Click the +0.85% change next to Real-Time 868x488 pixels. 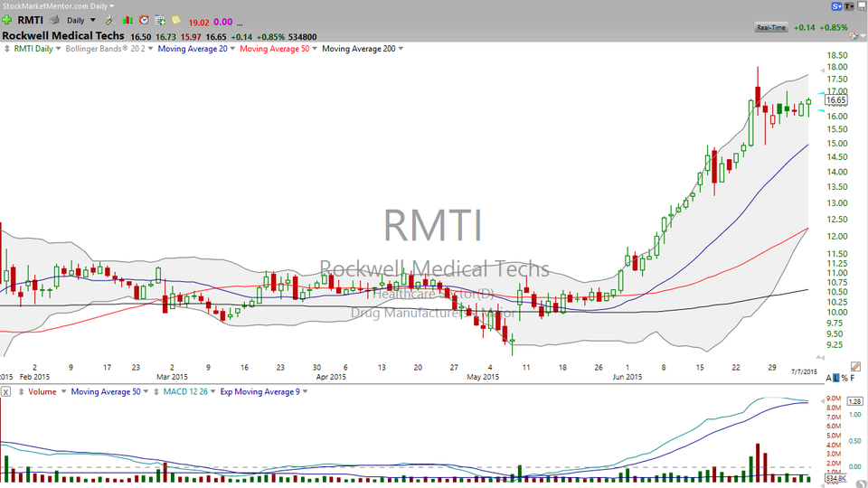[x=833, y=28]
